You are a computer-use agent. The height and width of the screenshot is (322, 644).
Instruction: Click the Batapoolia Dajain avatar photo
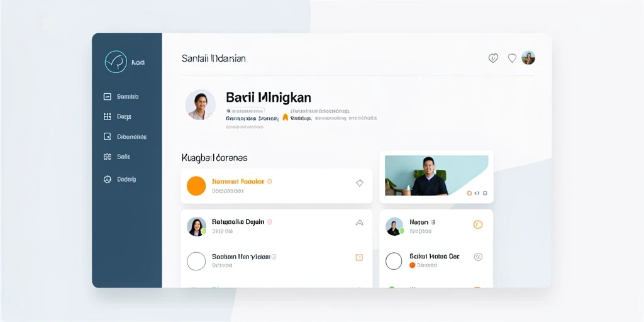[x=196, y=226]
